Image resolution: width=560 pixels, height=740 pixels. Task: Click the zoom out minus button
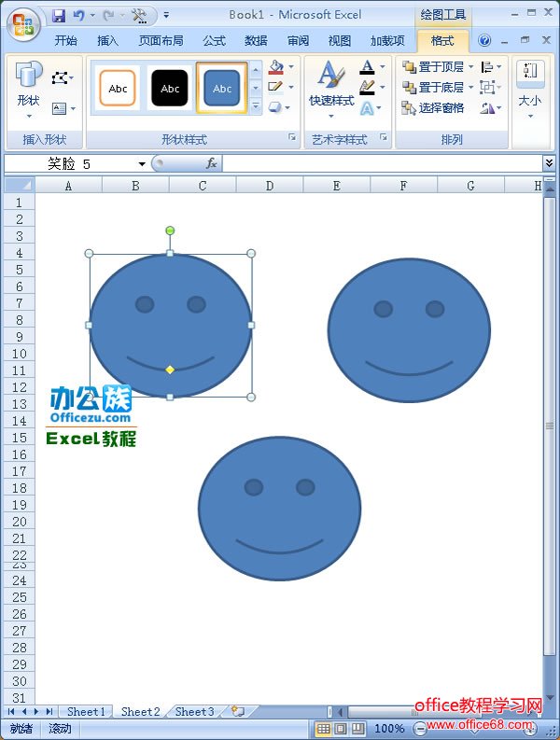point(420,729)
